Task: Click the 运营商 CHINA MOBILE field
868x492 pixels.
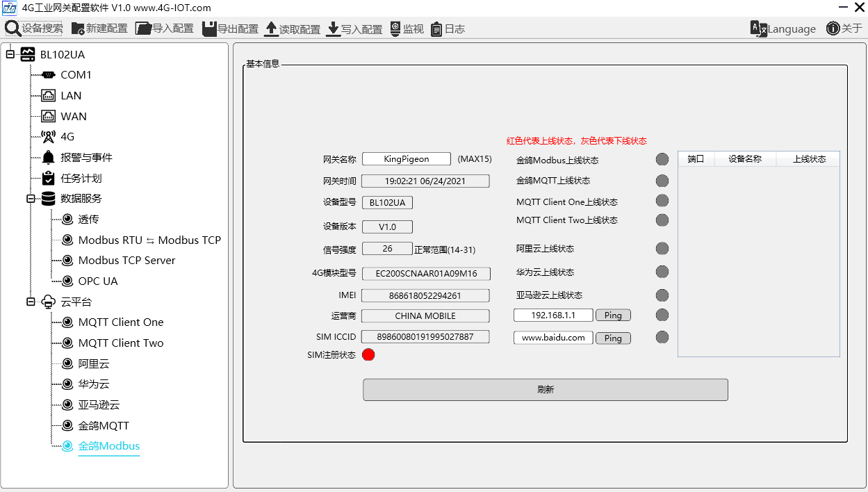Action: point(425,316)
